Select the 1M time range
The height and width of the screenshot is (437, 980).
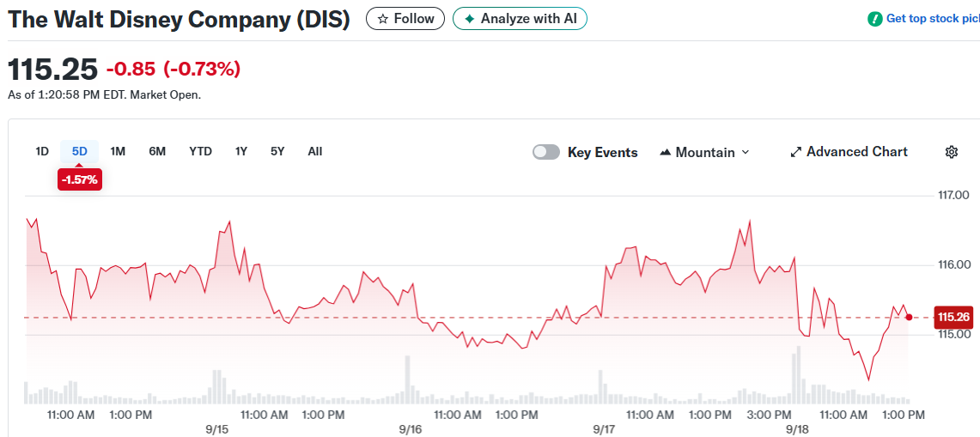[118, 151]
